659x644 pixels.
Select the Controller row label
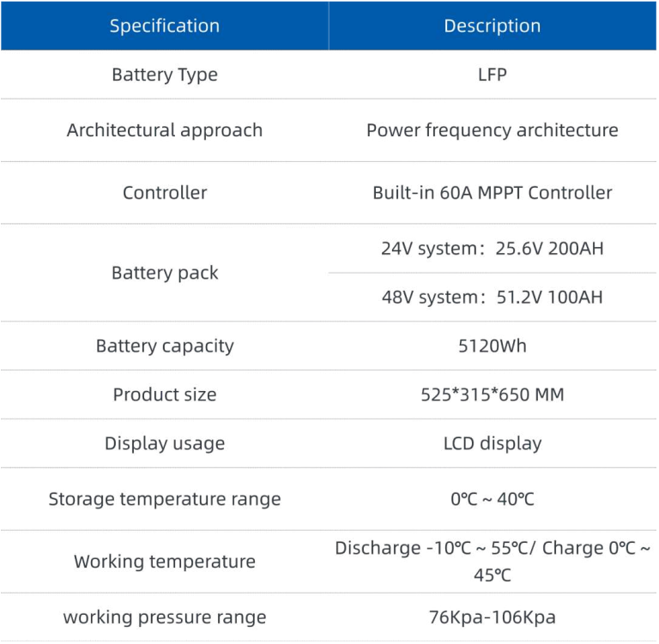coord(165,193)
